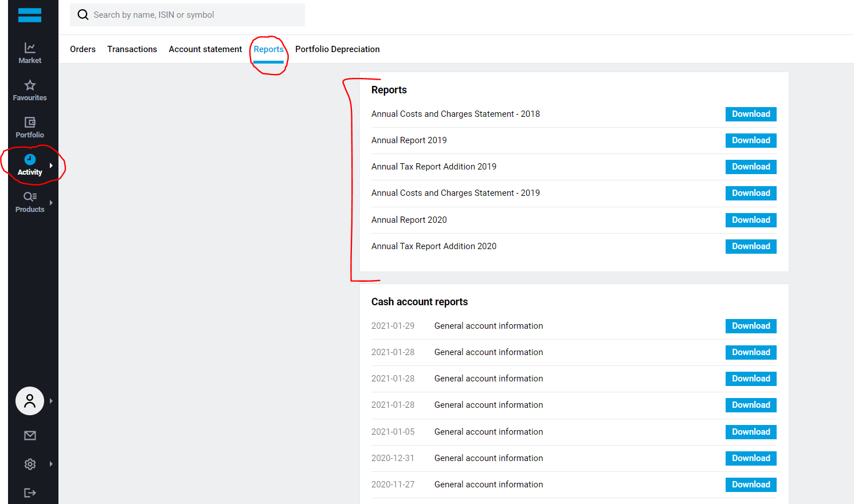
Task: Download Annual Tax Report Addition 2019
Action: click(751, 167)
